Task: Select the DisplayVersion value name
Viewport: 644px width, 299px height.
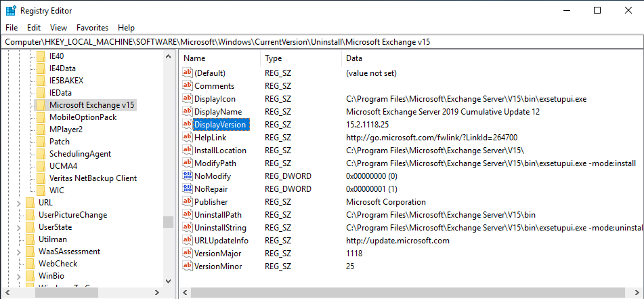Action: pos(220,125)
